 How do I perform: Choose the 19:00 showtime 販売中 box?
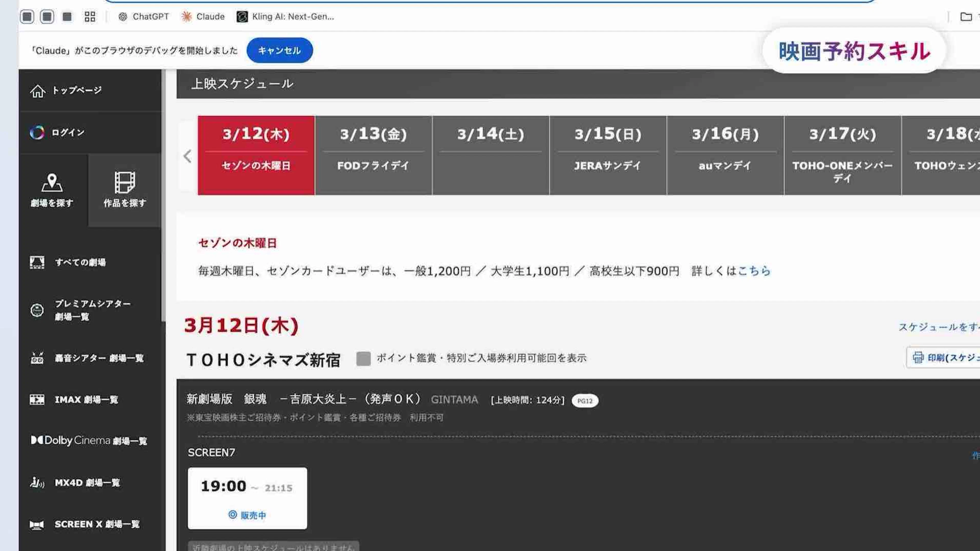click(247, 498)
